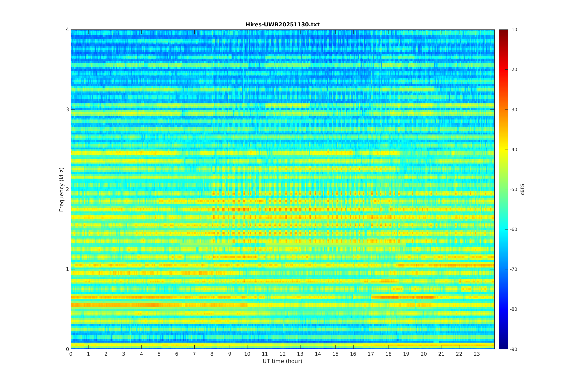
Task: Select the -50 colorbar tick label
Action: point(513,189)
